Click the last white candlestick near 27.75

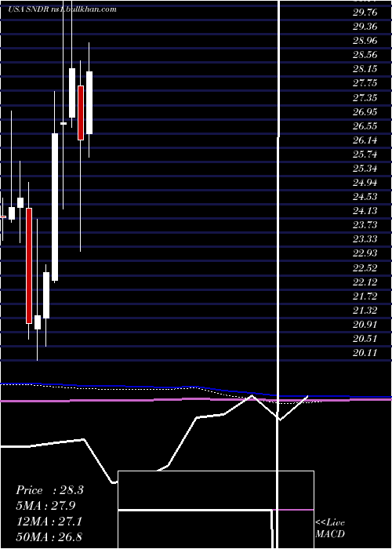tap(89, 103)
